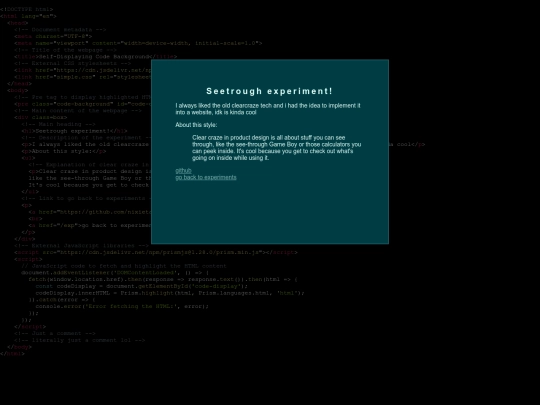Click the closing </html> tag line

click(12, 354)
